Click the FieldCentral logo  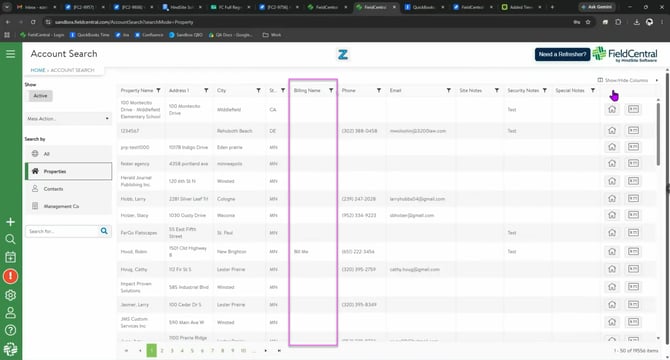click(625, 54)
